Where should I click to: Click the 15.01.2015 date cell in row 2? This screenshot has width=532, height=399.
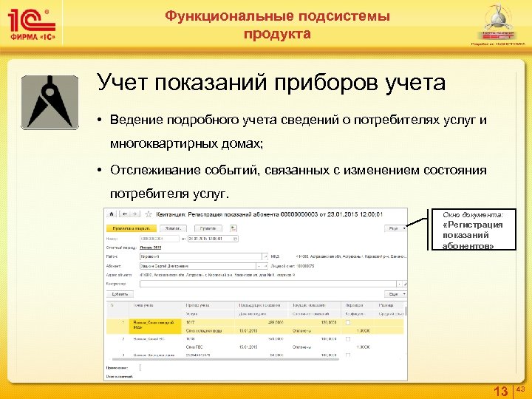point(248,347)
